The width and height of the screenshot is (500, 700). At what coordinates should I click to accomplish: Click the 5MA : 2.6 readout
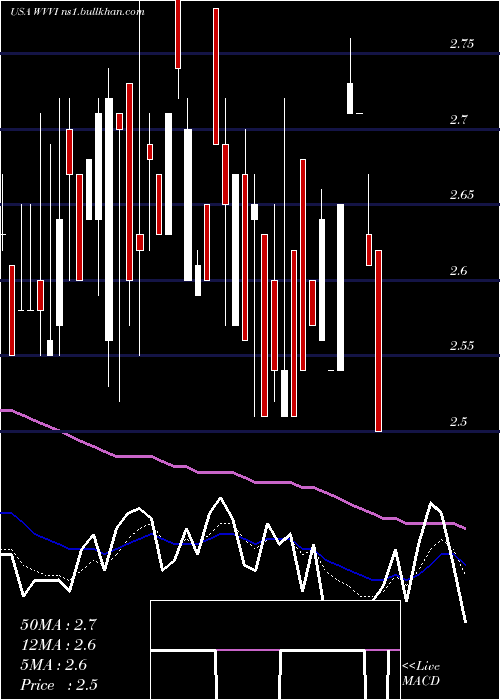(x=54, y=665)
